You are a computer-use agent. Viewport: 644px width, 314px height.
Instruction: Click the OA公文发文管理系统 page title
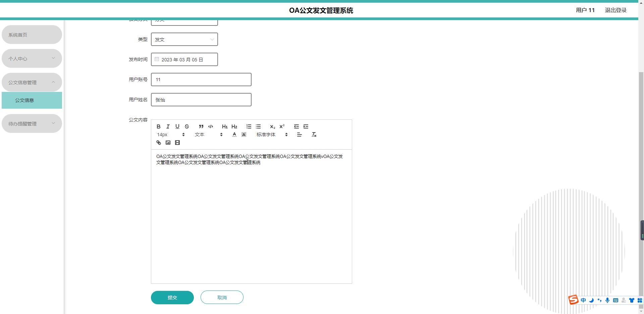321,10
